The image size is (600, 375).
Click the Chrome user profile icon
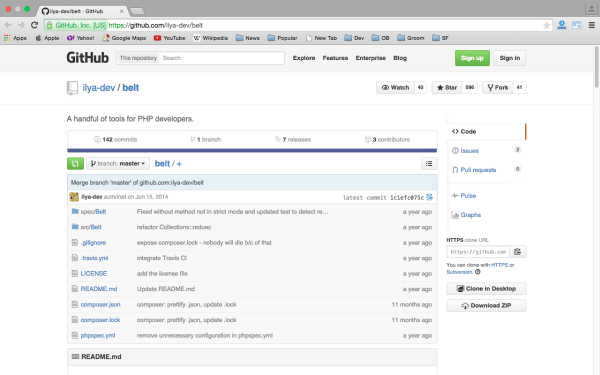coord(591,9)
